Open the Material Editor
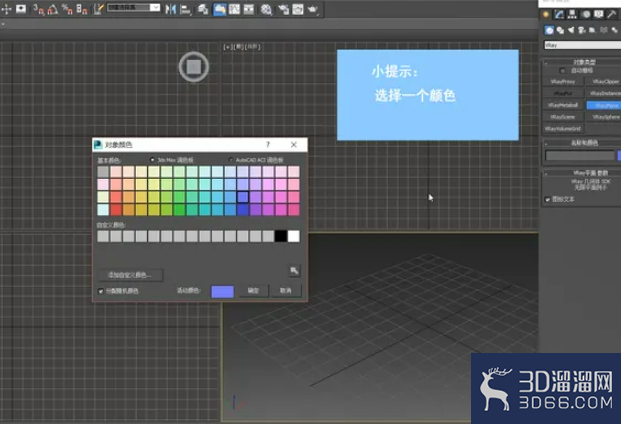The width and height of the screenshot is (621, 424). click(x=266, y=9)
